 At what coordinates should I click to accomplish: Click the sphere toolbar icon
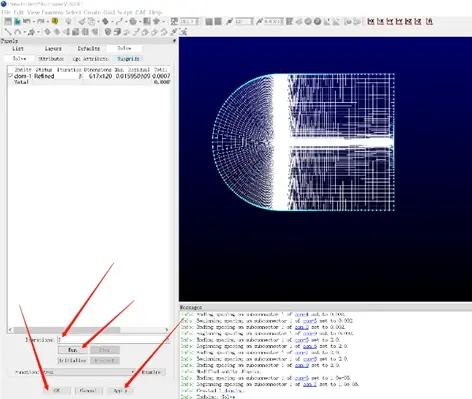133,22
